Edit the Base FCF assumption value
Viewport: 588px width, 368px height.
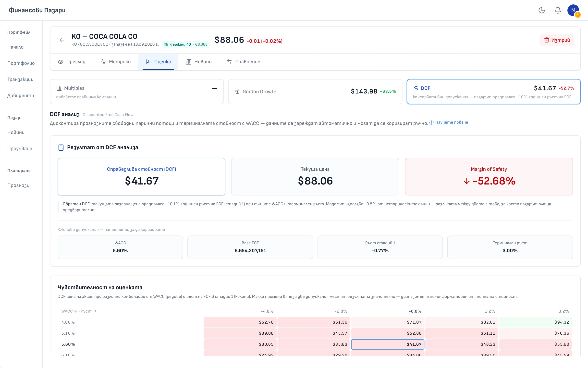[x=250, y=247]
